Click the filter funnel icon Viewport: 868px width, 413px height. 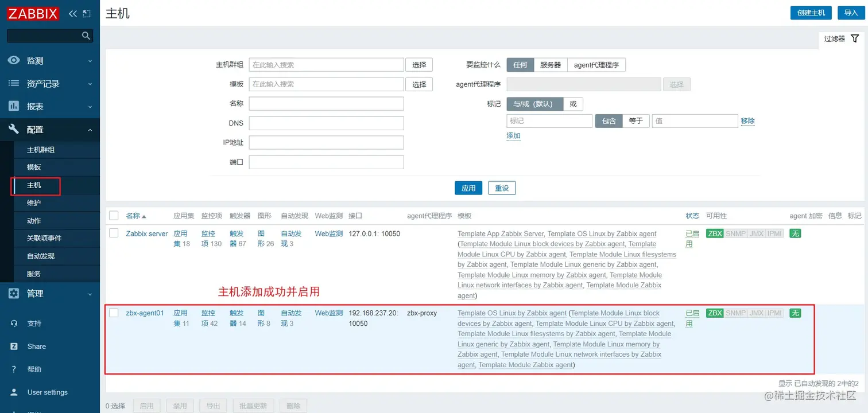click(855, 38)
